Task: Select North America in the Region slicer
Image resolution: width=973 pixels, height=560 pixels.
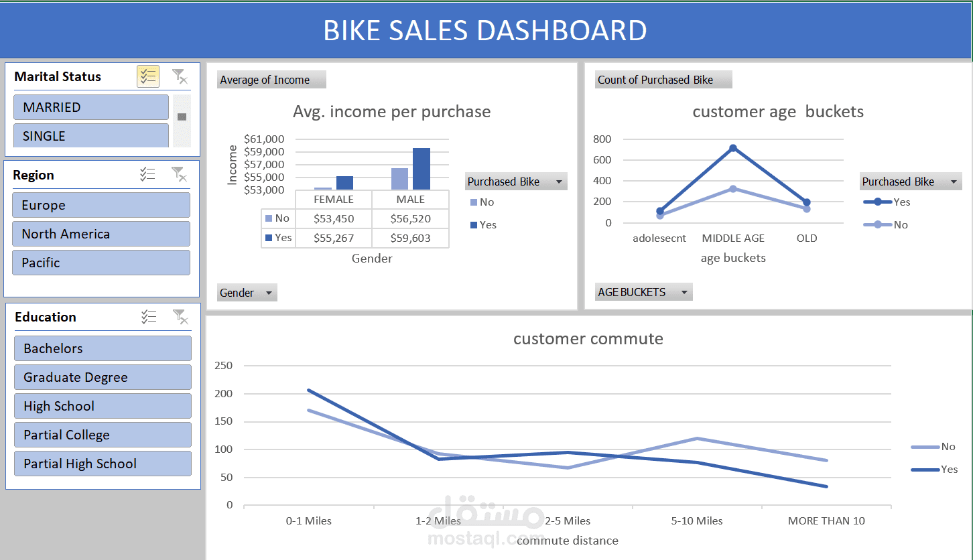Action: coord(101,234)
